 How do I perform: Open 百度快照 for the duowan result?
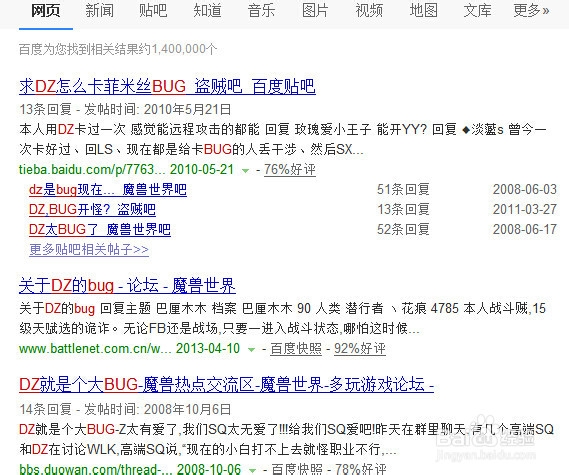(296, 469)
